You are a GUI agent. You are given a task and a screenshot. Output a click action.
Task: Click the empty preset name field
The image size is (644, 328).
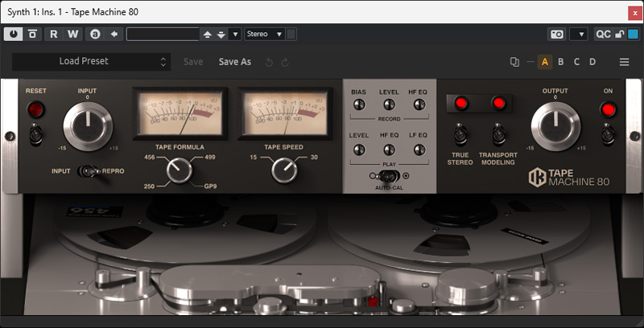click(163, 35)
